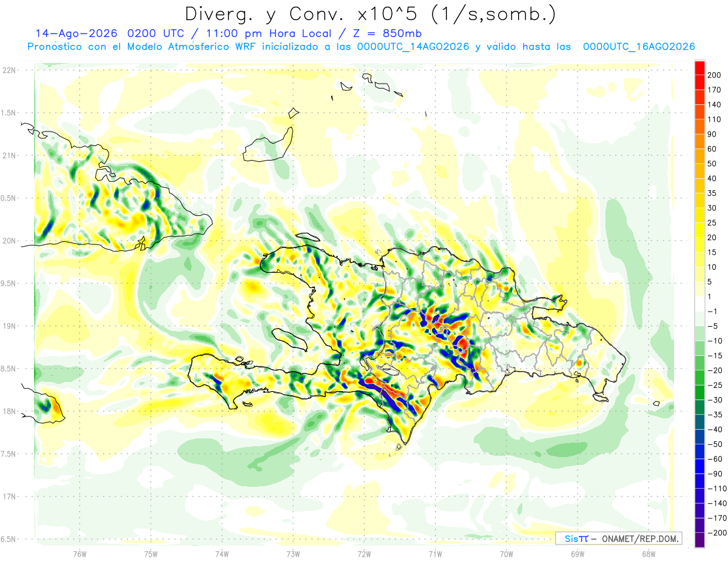Click the colorbar label '170' positive value
Viewport: 728px width, 562px height.
tap(715, 90)
